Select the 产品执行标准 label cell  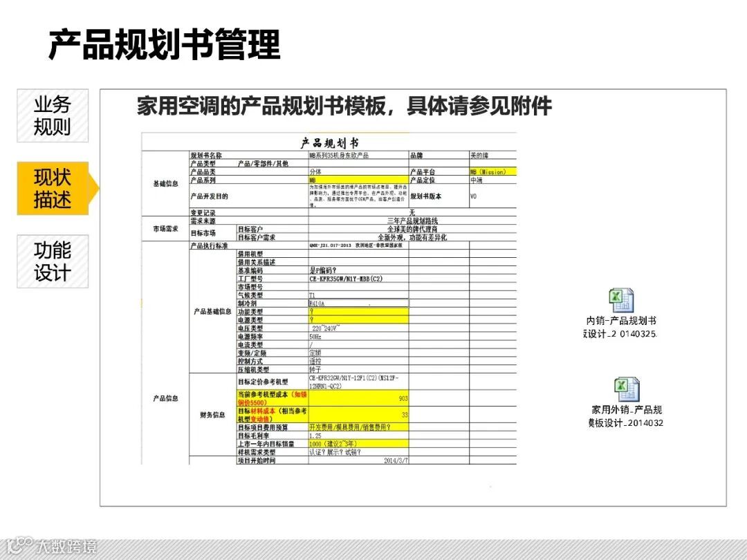coord(249,245)
